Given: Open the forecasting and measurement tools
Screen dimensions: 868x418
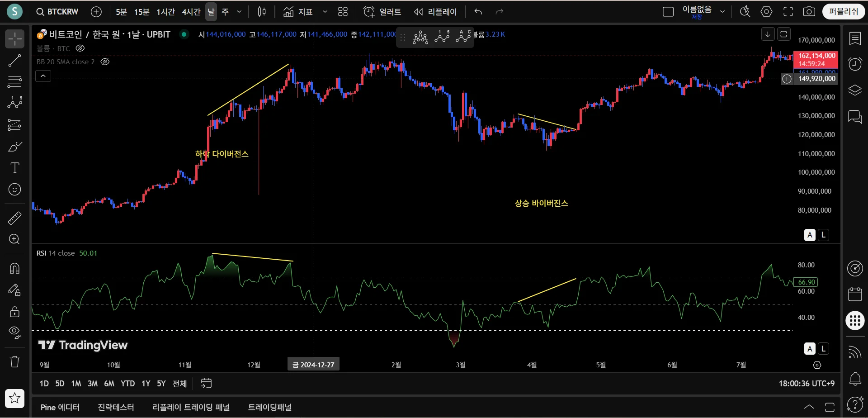Looking at the screenshot, I should tap(14, 124).
